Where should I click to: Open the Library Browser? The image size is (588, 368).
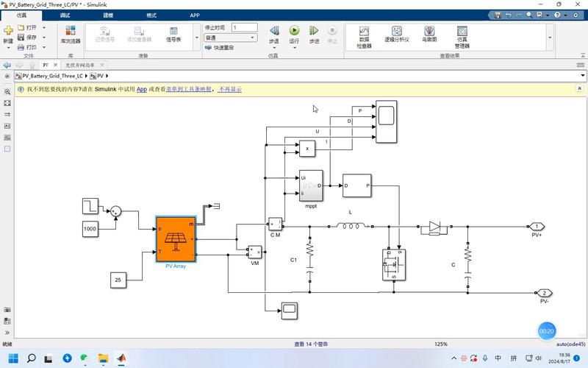point(71,33)
